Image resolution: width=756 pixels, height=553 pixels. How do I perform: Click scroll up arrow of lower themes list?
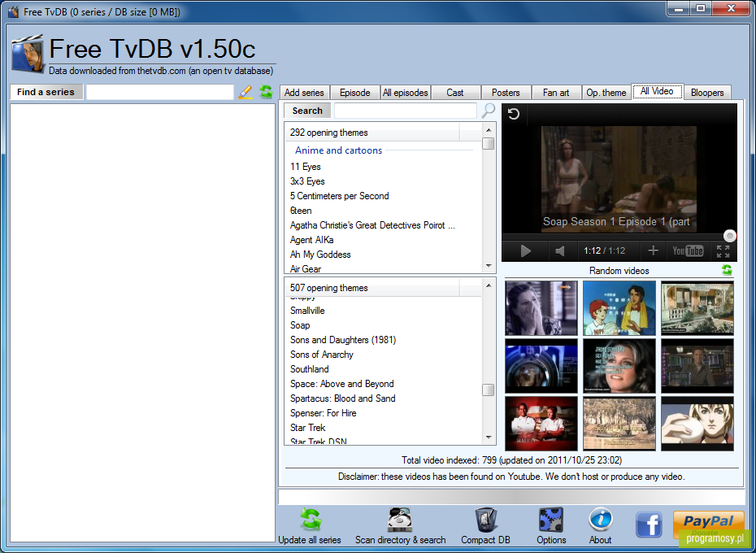[489, 285]
